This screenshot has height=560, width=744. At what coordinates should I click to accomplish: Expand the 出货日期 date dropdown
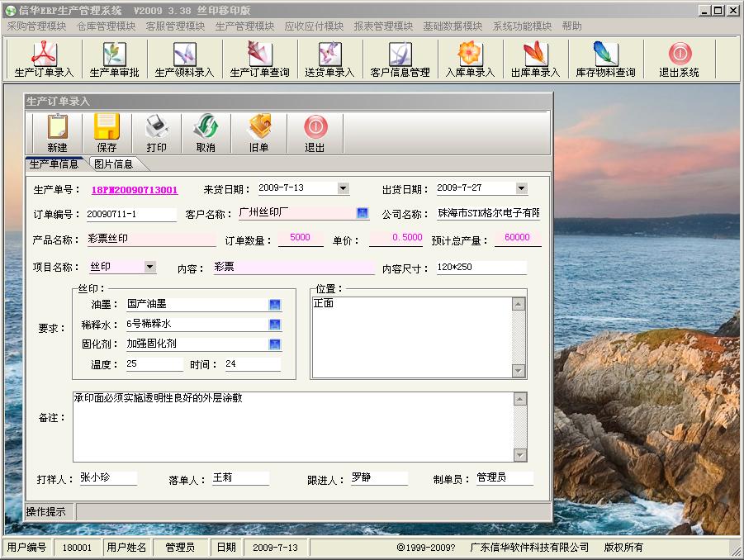(x=521, y=188)
